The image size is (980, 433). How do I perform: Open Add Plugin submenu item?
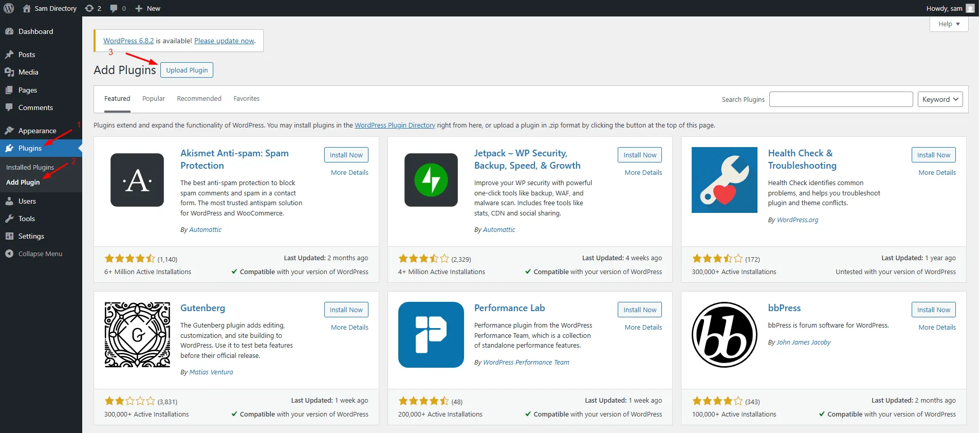coord(23,182)
